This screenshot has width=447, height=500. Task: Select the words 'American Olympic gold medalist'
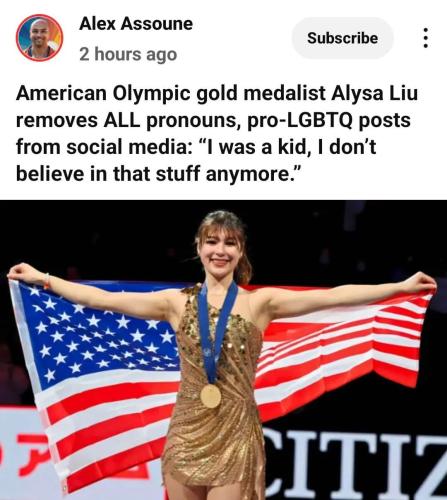pyautogui.click(x=170, y=94)
